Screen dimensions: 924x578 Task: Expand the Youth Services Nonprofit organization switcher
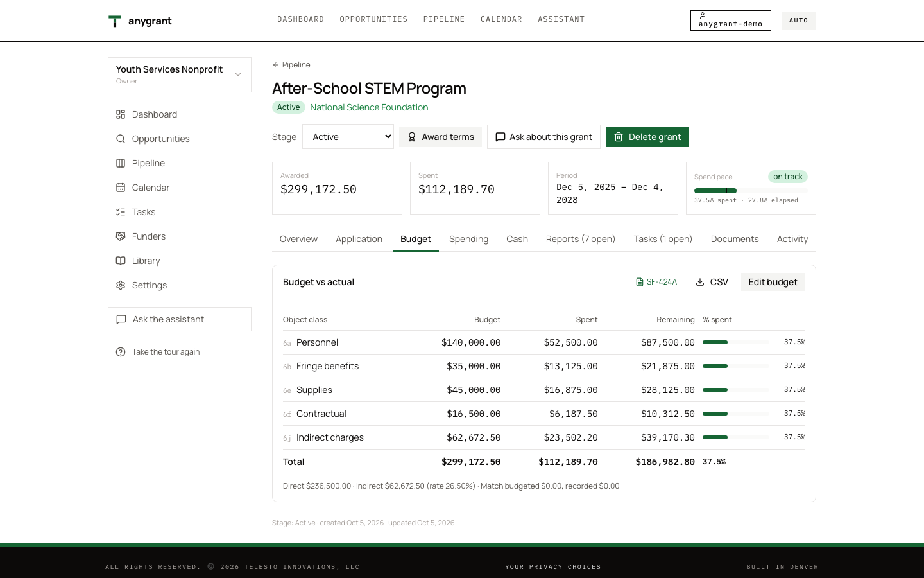180,74
